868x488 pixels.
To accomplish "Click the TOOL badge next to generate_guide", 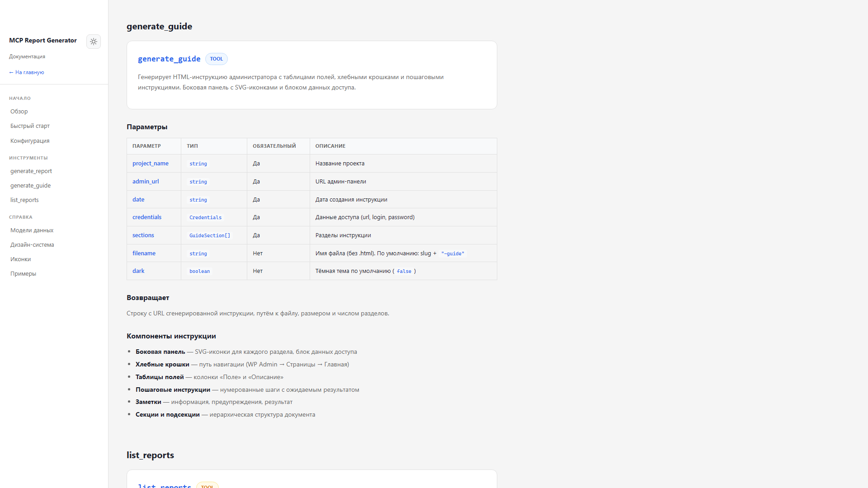I will (x=217, y=59).
